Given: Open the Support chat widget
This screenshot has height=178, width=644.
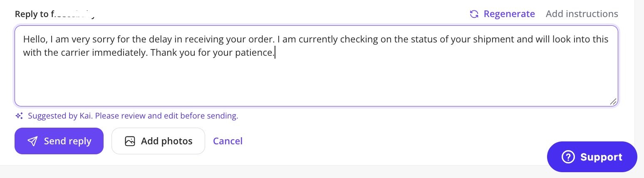Looking at the screenshot, I should coord(592,157).
